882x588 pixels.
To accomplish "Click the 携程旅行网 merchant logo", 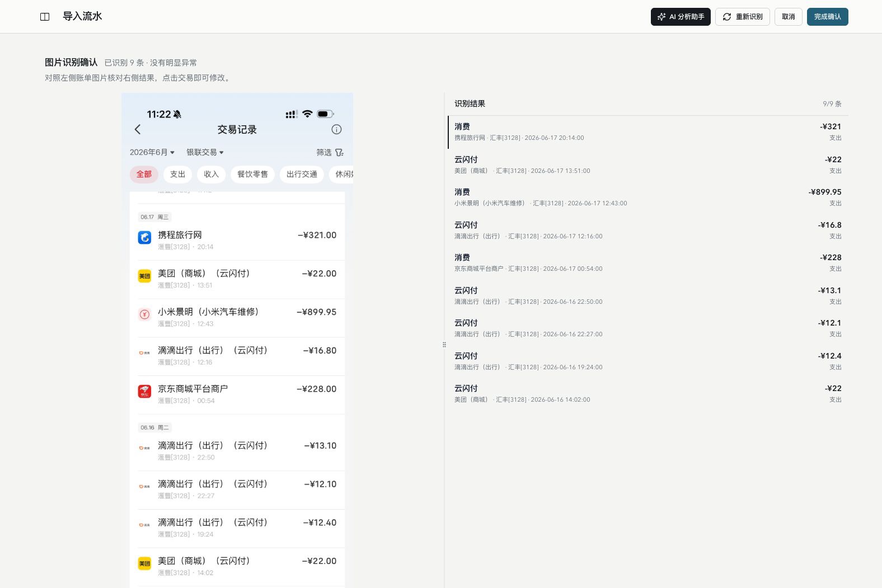I will (144, 238).
